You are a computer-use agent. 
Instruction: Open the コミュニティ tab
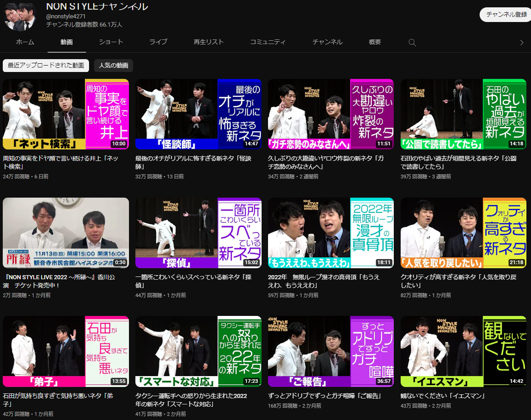tap(268, 42)
